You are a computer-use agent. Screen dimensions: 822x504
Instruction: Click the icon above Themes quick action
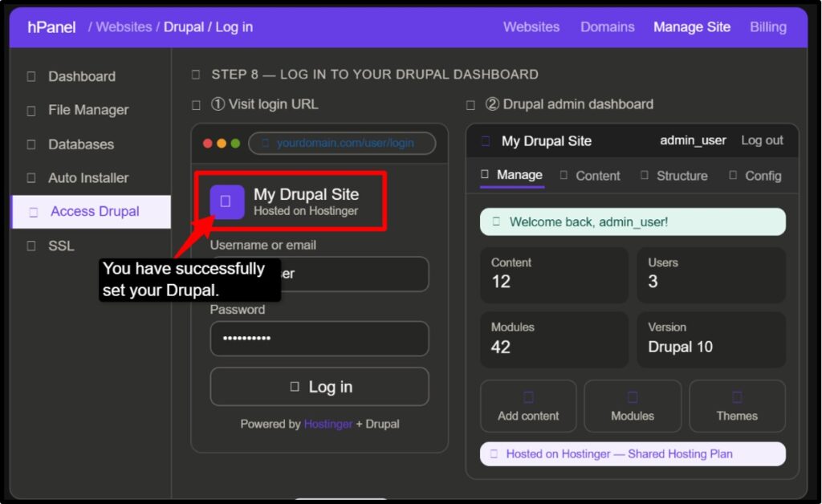(x=737, y=397)
